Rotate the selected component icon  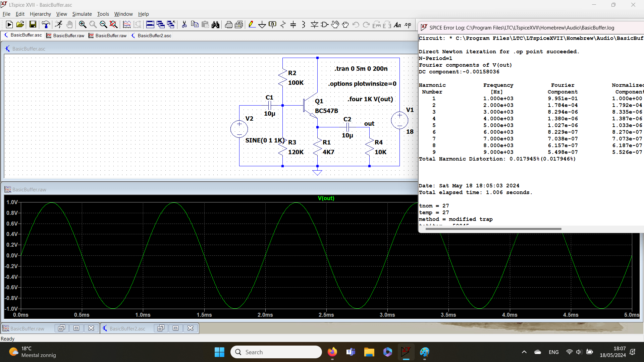tap(377, 24)
